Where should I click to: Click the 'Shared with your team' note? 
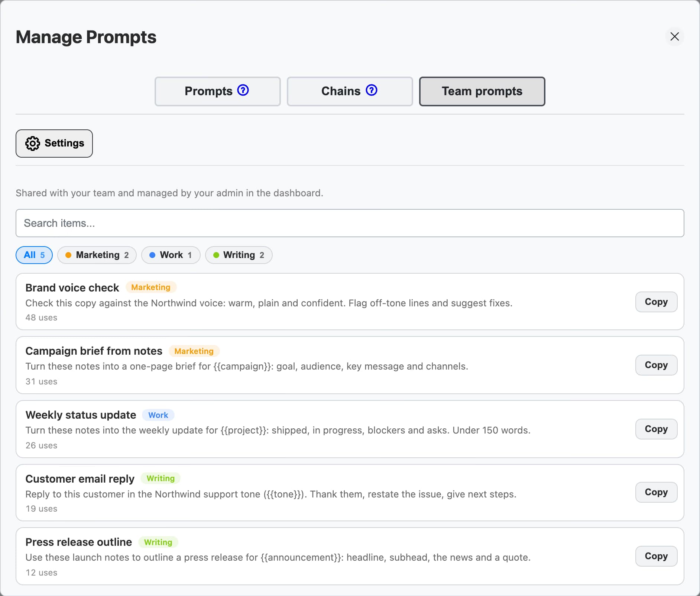(169, 193)
